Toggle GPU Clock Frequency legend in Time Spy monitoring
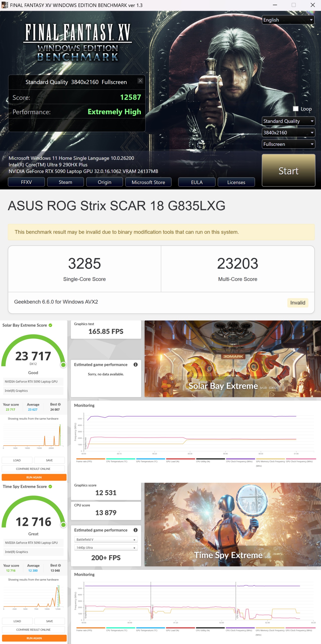The height and width of the screenshot is (644, 321). tap(300, 629)
